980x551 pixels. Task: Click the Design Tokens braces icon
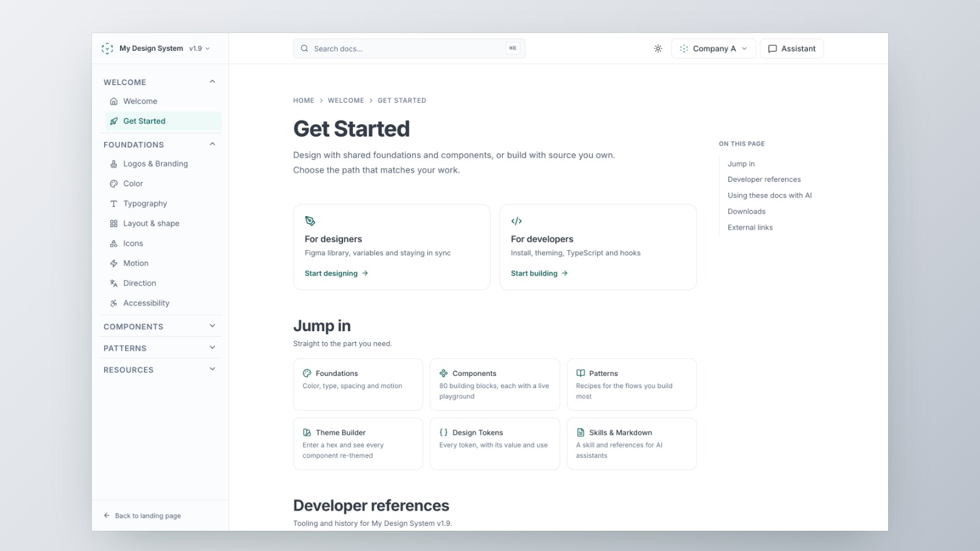443,432
